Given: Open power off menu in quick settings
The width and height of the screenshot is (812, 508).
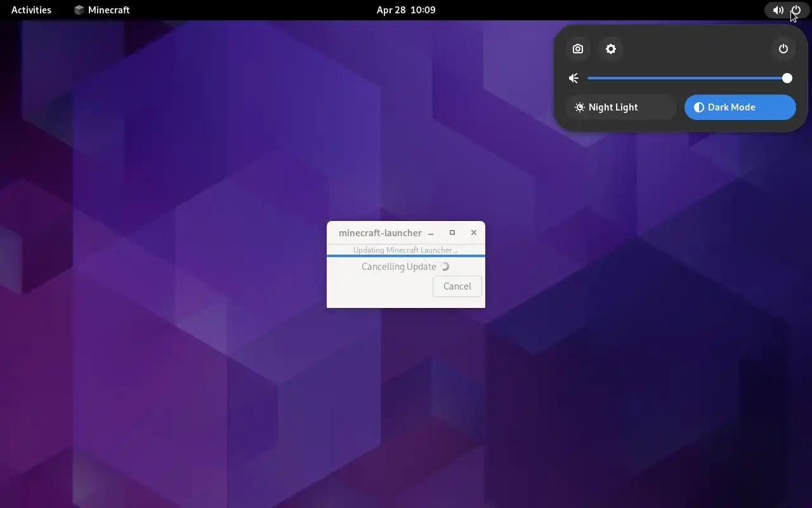Looking at the screenshot, I should pyautogui.click(x=783, y=49).
